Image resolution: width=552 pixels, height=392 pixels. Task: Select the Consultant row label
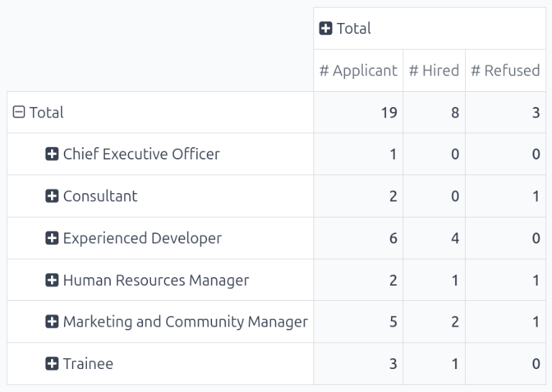click(x=100, y=197)
